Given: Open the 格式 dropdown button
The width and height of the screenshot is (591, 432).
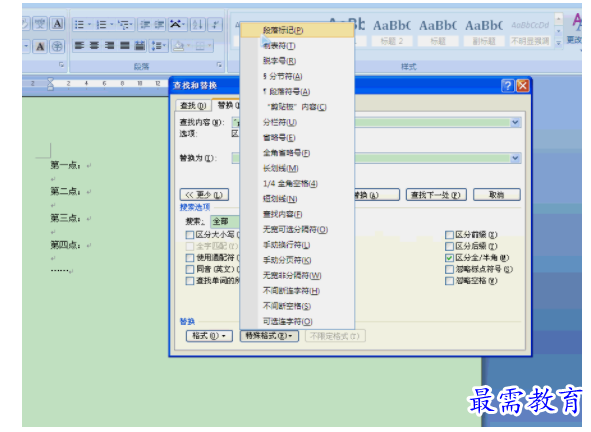Looking at the screenshot, I should point(209,336).
